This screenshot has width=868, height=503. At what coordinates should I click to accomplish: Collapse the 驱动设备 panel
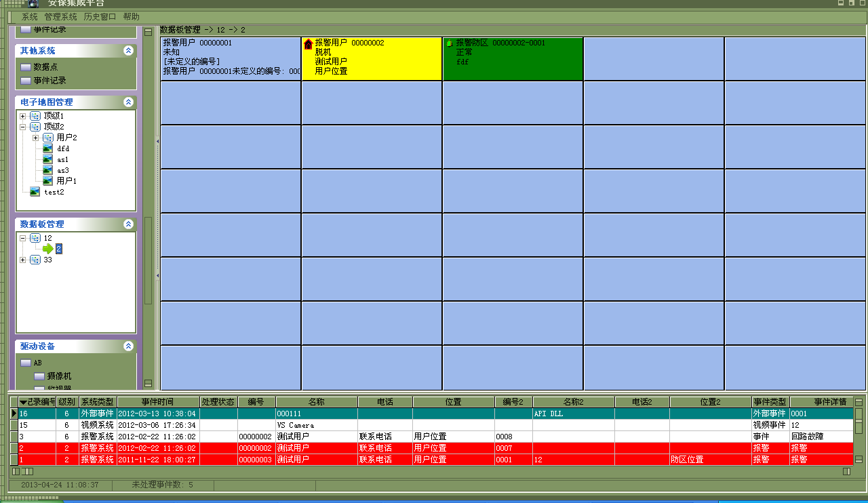(x=128, y=346)
